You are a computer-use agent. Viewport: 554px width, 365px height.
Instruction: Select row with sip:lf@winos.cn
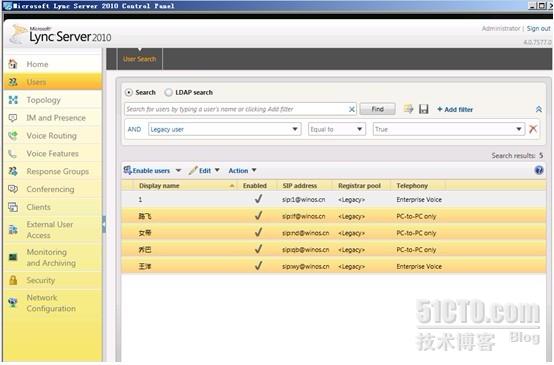(334, 216)
